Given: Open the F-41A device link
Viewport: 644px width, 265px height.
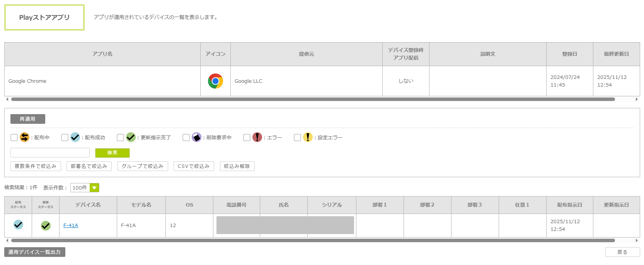Looking at the screenshot, I should [71, 226].
